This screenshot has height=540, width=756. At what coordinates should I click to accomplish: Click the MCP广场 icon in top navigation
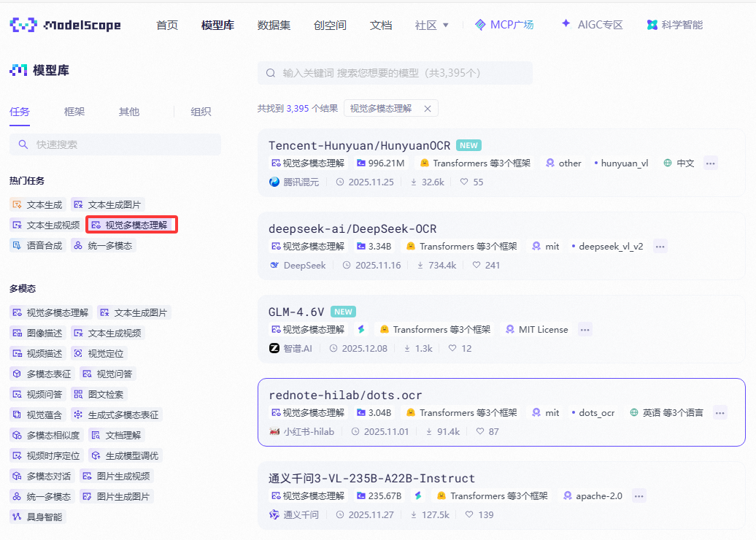point(479,25)
